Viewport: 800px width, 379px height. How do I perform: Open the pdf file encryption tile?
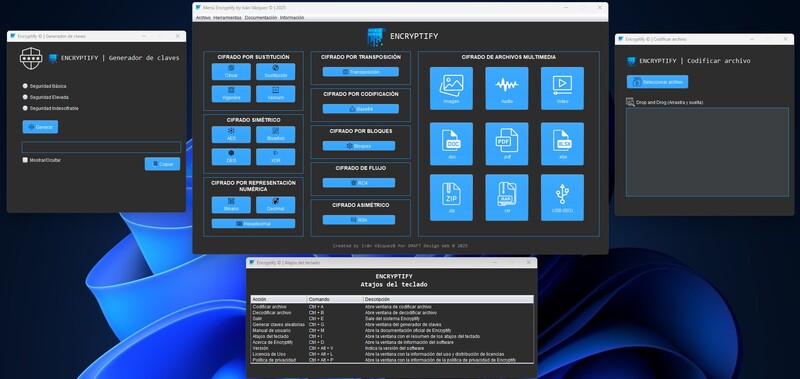click(507, 143)
